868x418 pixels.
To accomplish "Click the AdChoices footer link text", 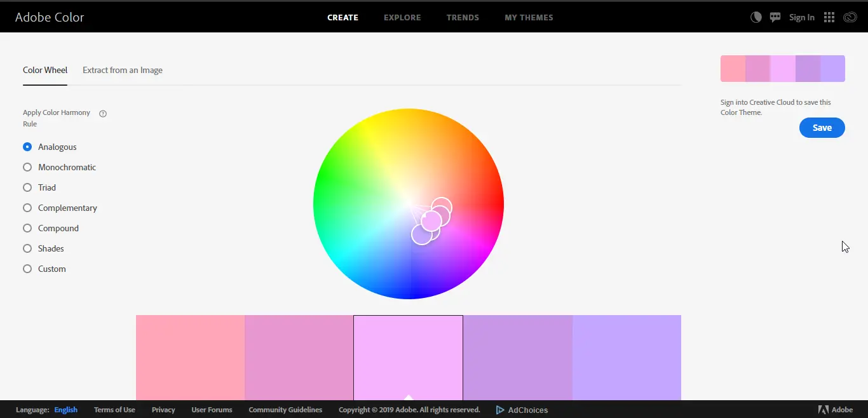I will click(x=528, y=410).
